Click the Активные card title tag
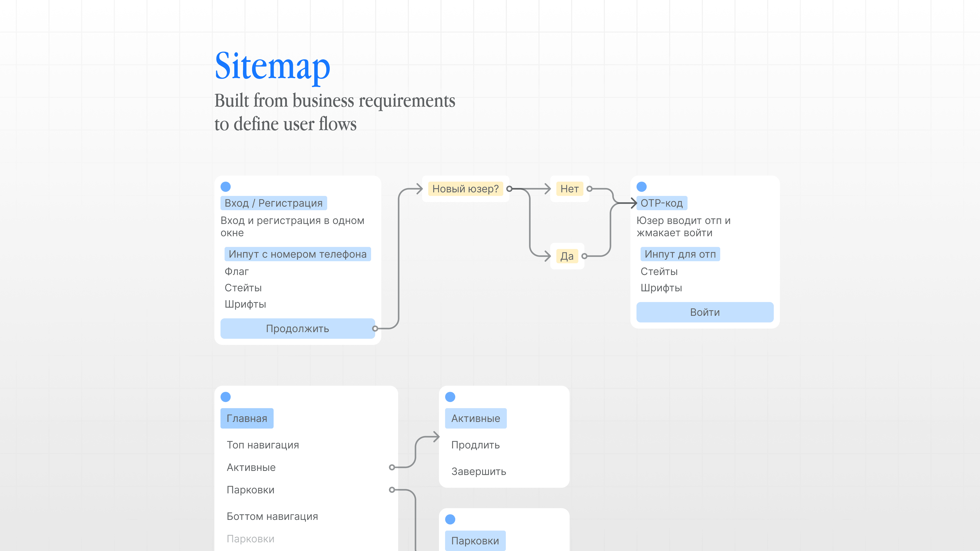Image resolution: width=980 pixels, height=551 pixels. click(x=476, y=418)
